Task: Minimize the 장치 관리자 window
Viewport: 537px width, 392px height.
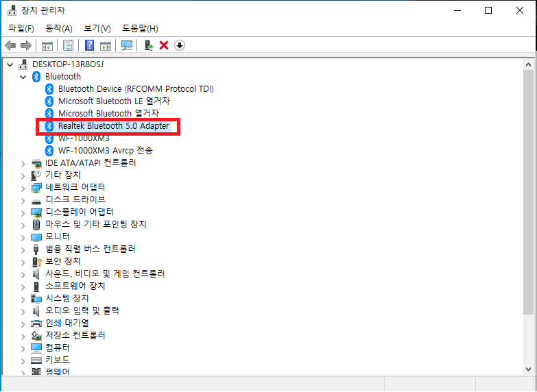Action: 457,10
